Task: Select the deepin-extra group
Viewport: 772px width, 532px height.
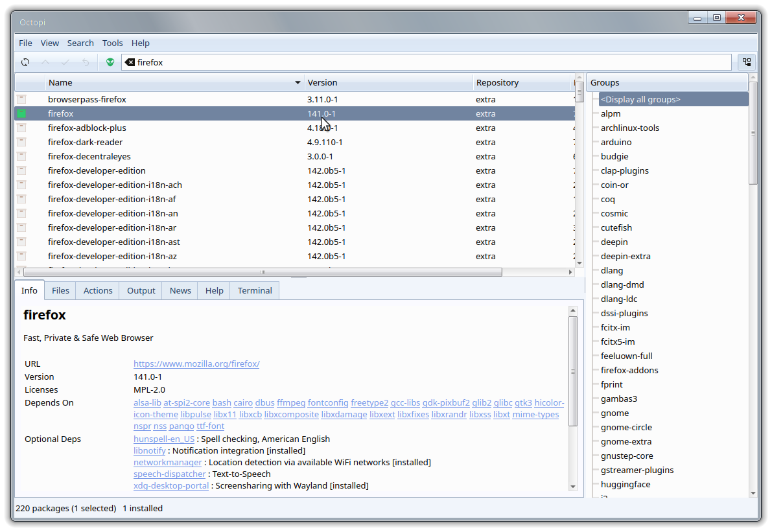Action: [x=626, y=257]
